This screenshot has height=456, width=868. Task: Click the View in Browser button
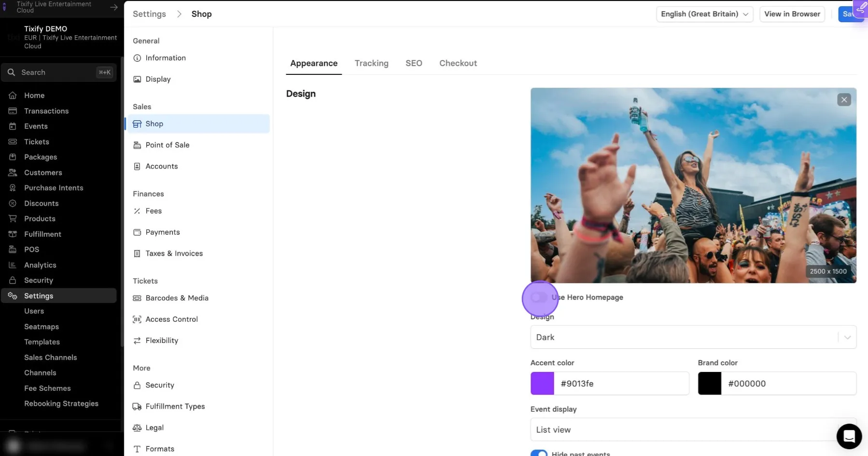[x=792, y=14]
